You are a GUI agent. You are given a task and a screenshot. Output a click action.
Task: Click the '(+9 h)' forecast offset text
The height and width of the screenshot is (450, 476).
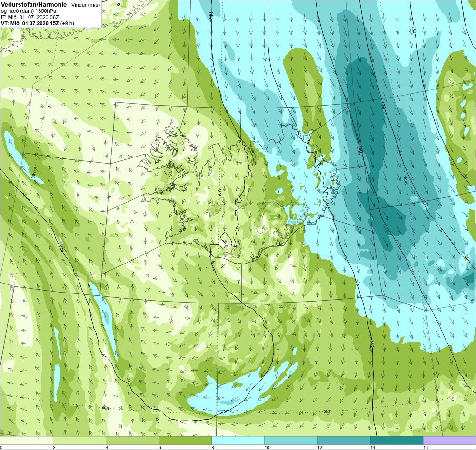click(x=67, y=23)
